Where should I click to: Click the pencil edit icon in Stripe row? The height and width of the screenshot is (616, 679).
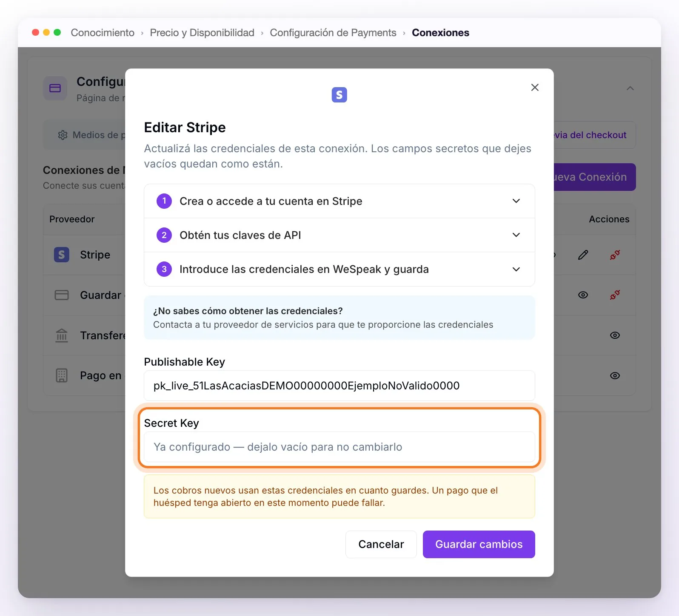583,255
